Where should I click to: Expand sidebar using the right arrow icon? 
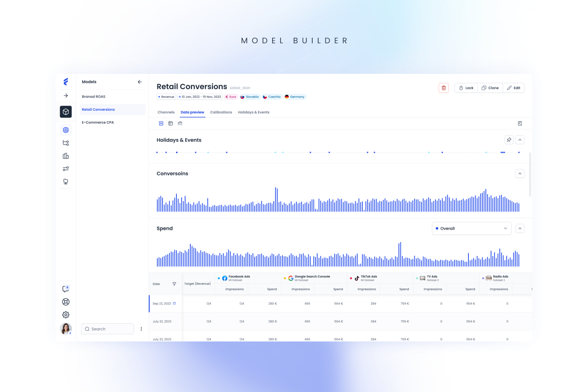coord(66,96)
